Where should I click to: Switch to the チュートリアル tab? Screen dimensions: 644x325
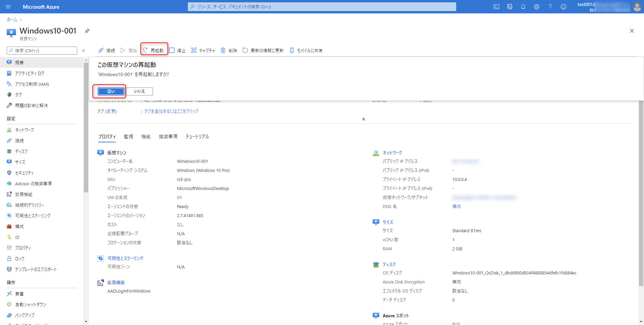point(197,137)
